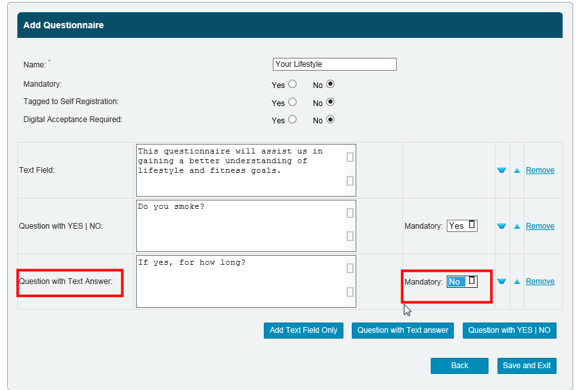Open Mandatory dropdown for 'Do you smoke?'
This screenshot has width=588, height=390.
[462, 226]
